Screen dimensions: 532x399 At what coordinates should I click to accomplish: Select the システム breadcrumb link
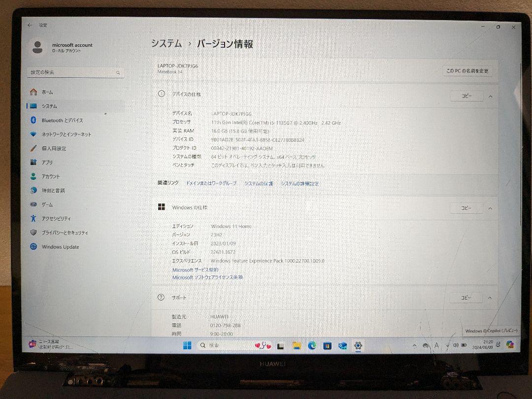[166, 43]
